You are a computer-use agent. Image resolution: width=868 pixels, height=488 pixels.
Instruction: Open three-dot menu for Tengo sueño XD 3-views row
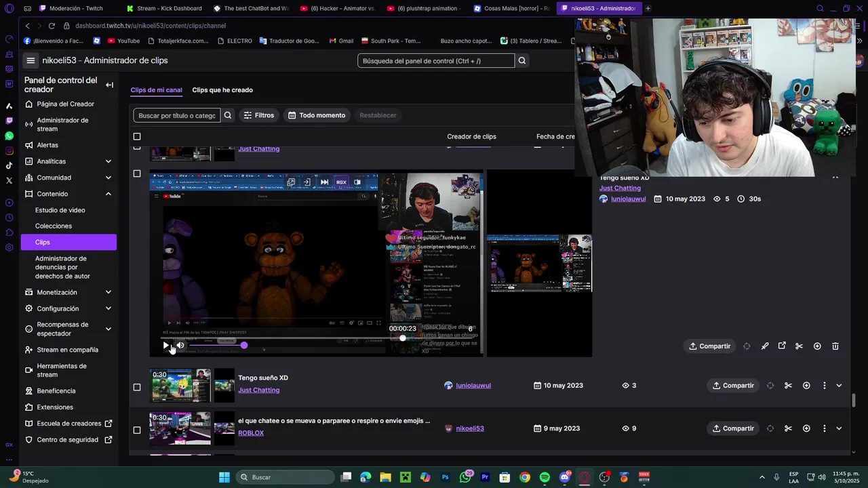pos(824,386)
